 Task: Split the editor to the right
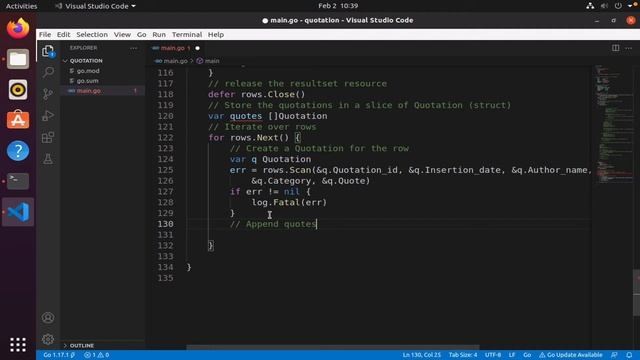[616, 48]
